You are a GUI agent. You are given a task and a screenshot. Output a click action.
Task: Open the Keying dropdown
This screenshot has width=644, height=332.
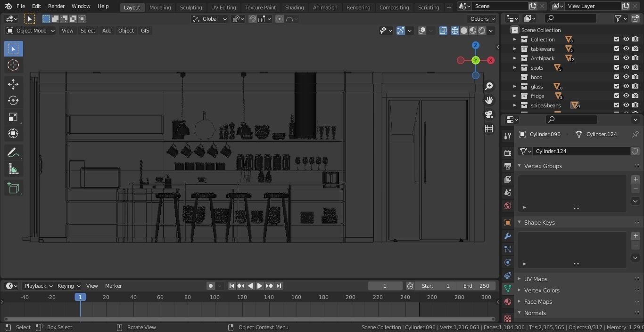68,286
